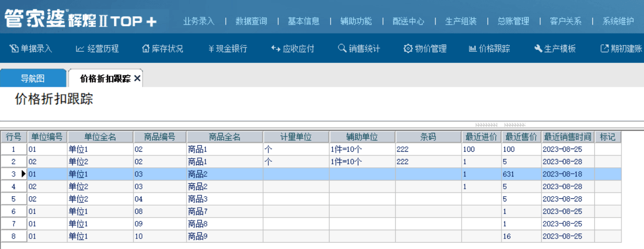
Task: Open 期初建账 shortcut icon
Action: click(604, 49)
